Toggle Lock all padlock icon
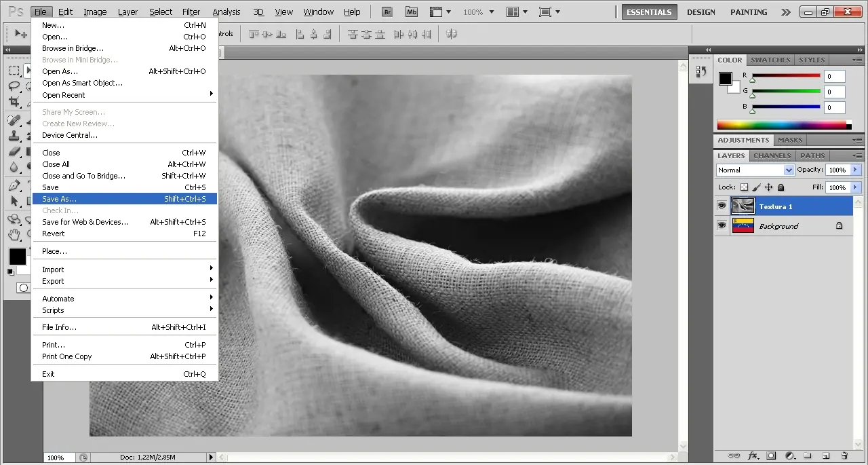 (x=781, y=187)
